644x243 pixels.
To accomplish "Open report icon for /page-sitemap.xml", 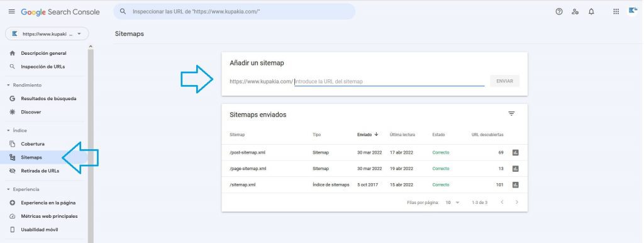I will coord(516,169).
